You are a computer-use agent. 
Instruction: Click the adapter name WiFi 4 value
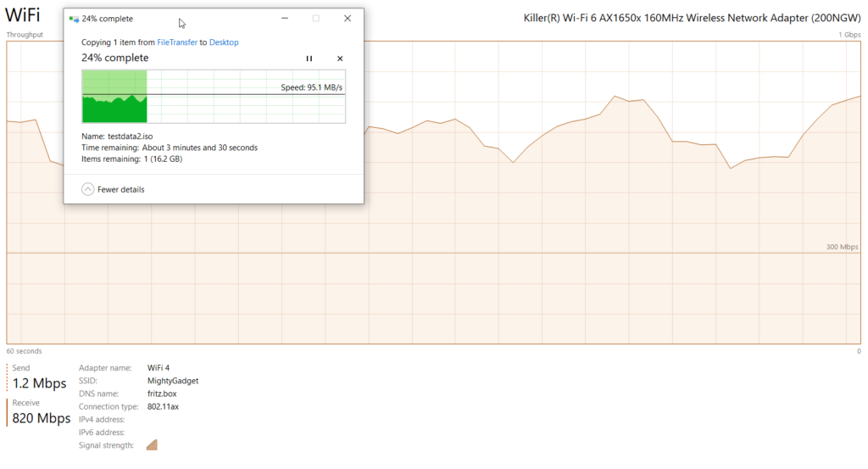tap(159, 368)
